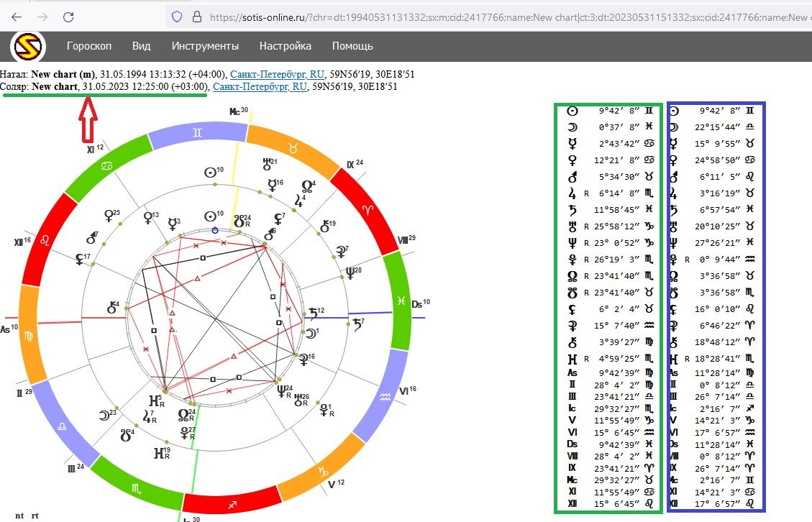Open the Санкт-Петербург link in the Соляр row
The height and width of the screenshot is (522, 812).
(260, 86)
